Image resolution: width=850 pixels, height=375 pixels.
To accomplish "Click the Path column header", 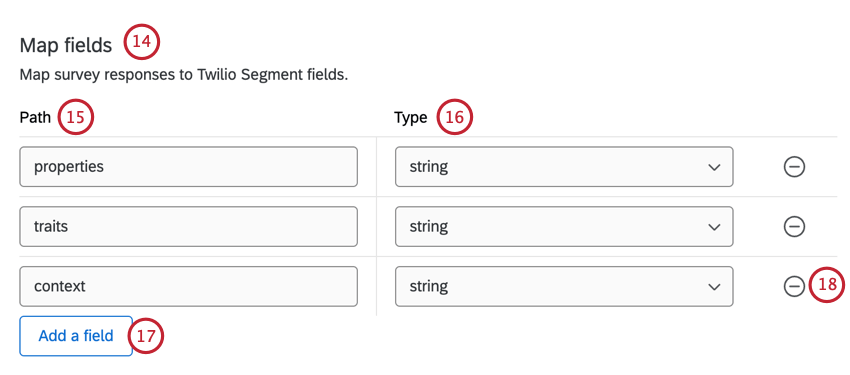I will coord(35,117).
